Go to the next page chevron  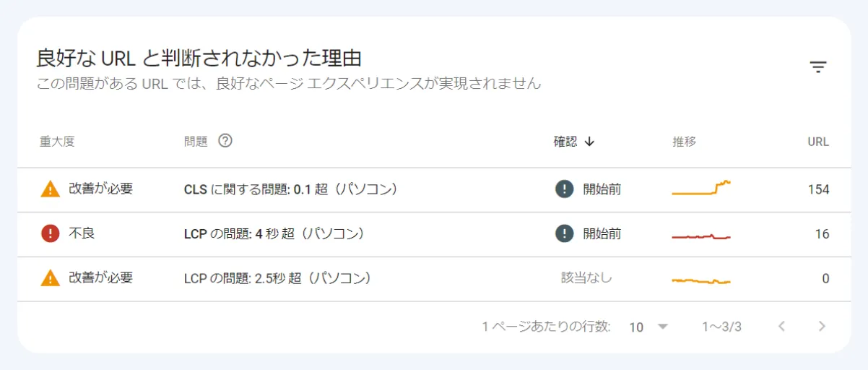click(821, 327)
